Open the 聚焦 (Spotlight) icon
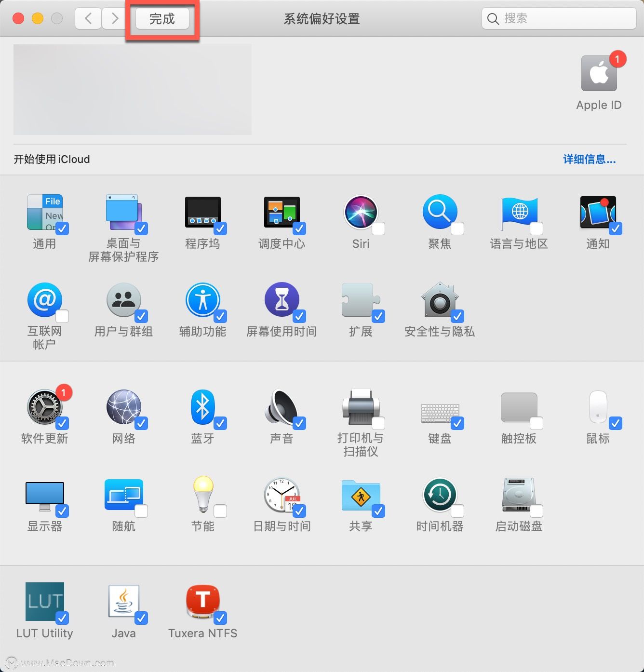The height and width of the screenshot is (672, 644). [440, 212]
